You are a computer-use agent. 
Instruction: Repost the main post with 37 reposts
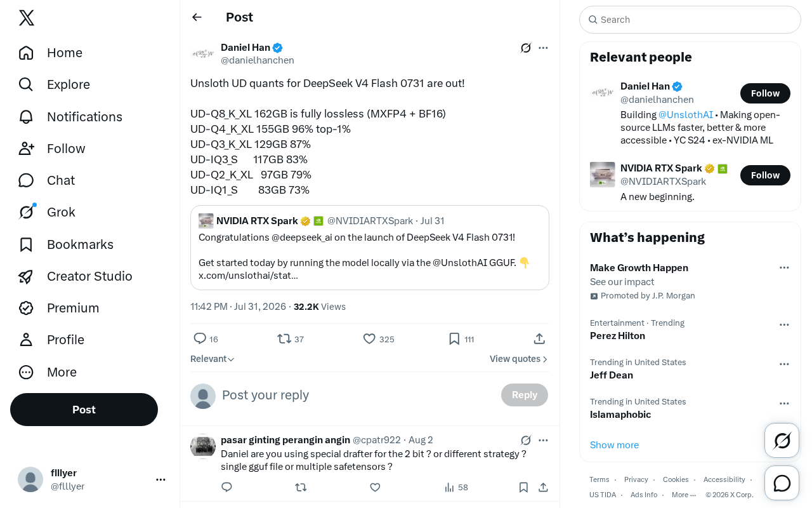coord(291,339)
